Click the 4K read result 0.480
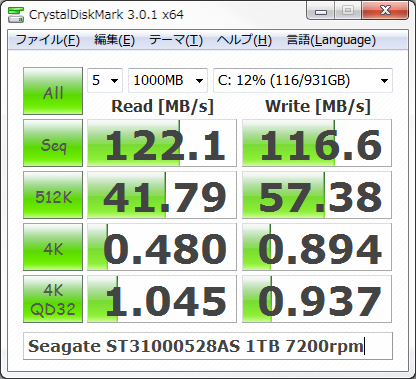416x379 pixels. pyautogui.click(x=162, y=247)
